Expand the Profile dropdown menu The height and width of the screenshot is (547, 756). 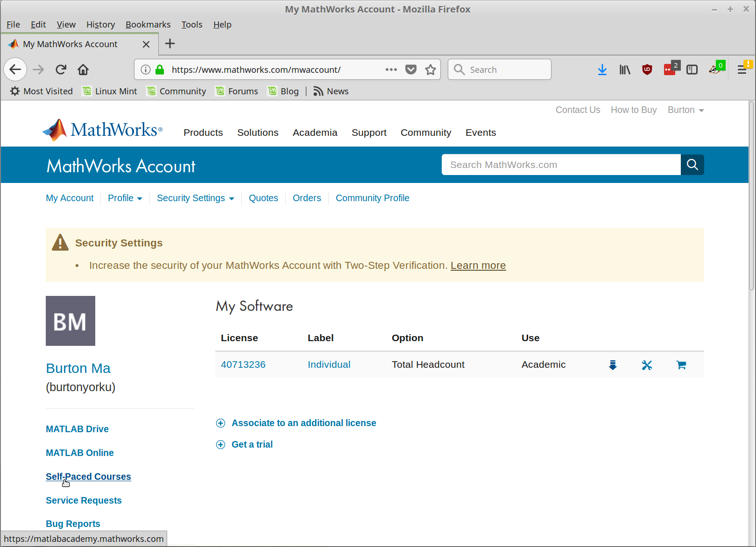coord(125,198)
